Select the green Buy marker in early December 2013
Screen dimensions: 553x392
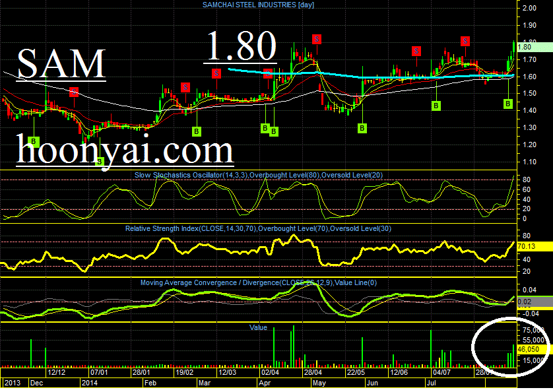coord(34,141)
